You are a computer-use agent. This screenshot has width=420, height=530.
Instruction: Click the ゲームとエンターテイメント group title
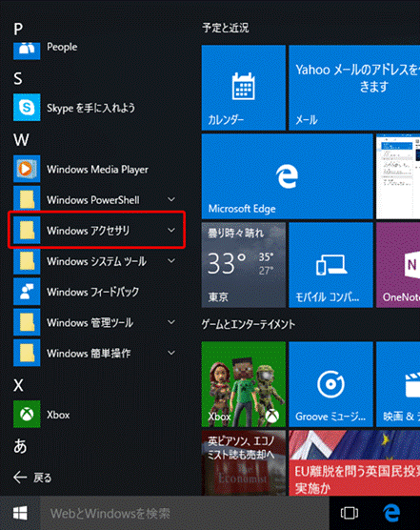coord(249,324)
